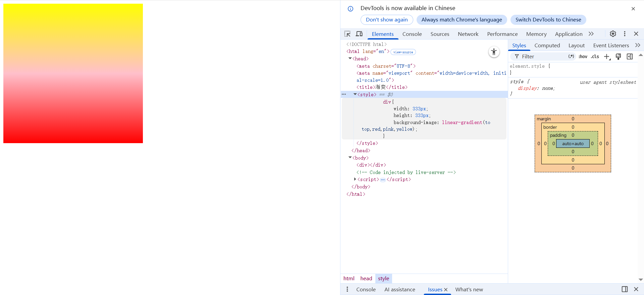Switch to the Computed sidebar tab
The image size is (644, 295).
click(547, 45)
